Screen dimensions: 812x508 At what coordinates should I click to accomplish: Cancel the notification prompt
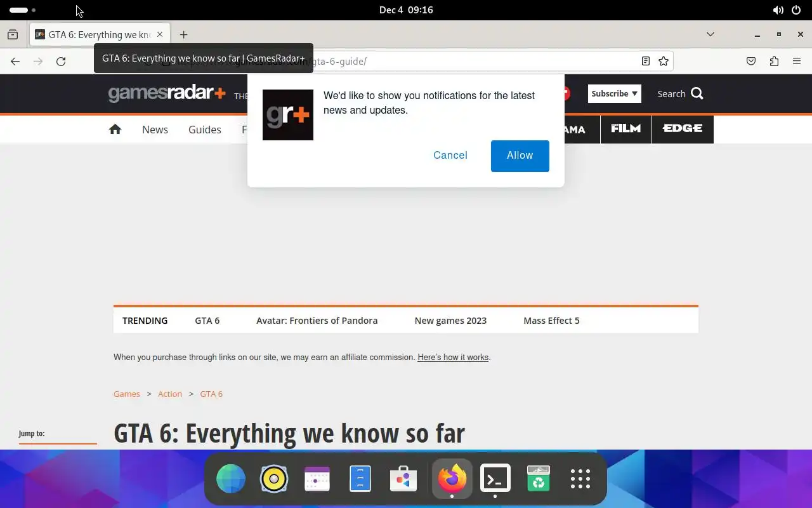[450, 156]
